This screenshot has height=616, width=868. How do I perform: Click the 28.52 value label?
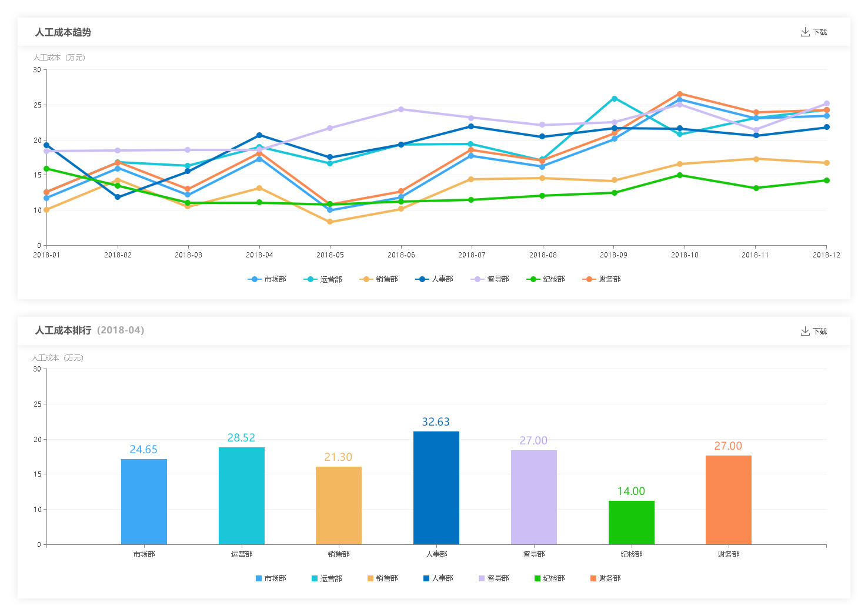tap(241, 438)
